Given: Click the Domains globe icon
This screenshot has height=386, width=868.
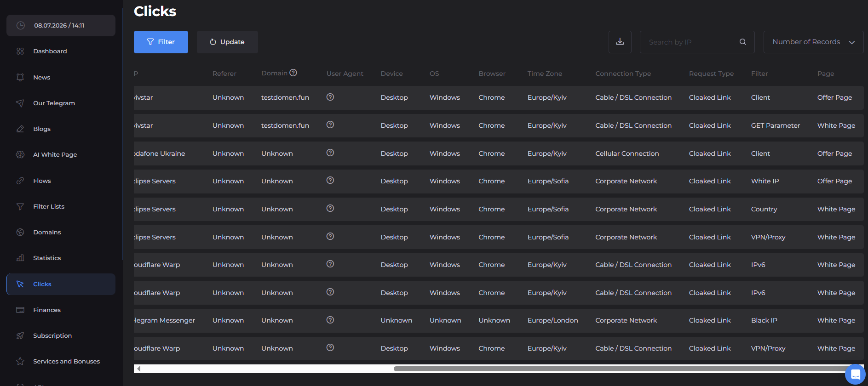Looking at the screenshot, I should click(x=20, y=232).
